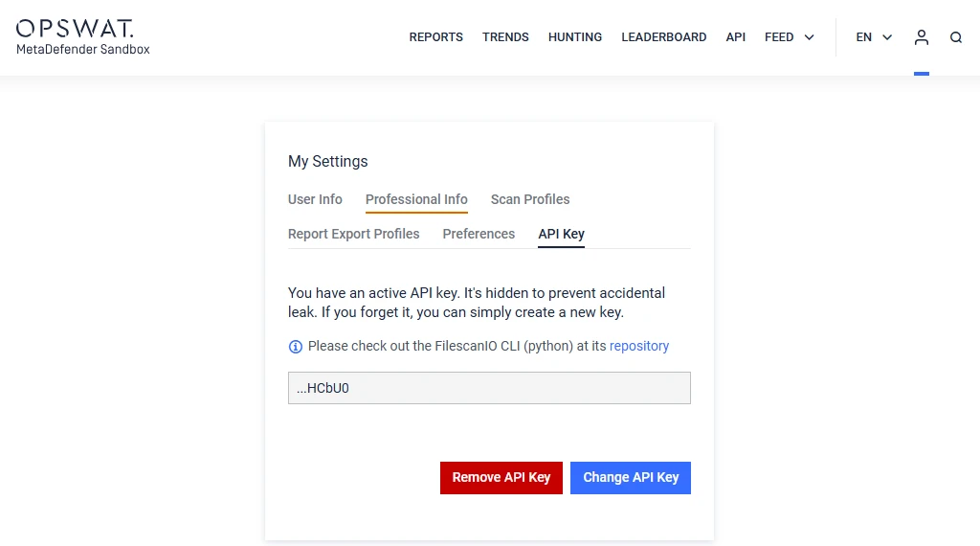Follow the FilescanIO CLI repository link
The image size is (980, 546).
coord(639,346)
